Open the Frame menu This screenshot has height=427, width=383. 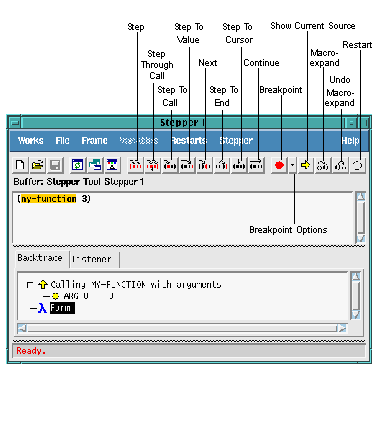[94, 141]
